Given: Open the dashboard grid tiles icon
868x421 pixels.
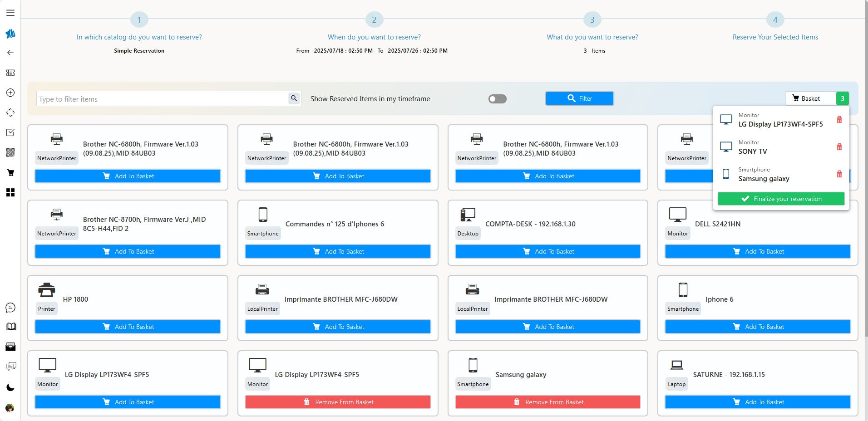Looking at the screenshot, I should 10,193.
